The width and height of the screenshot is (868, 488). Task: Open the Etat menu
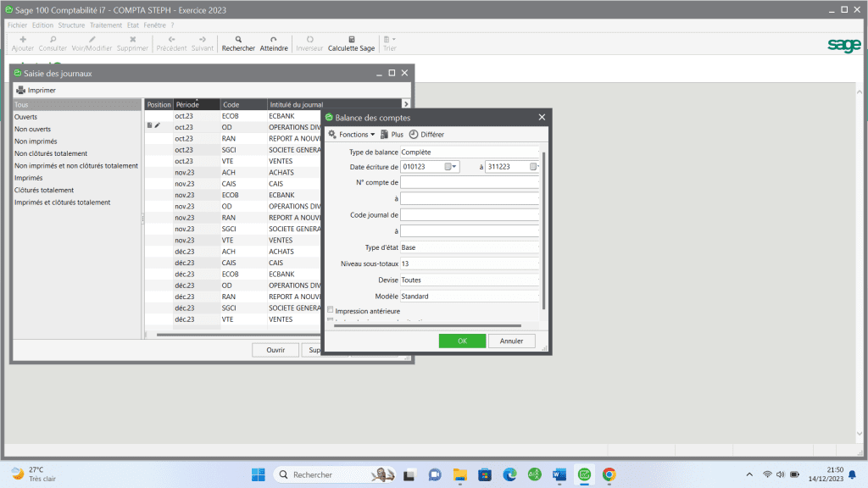pos(133,25)
